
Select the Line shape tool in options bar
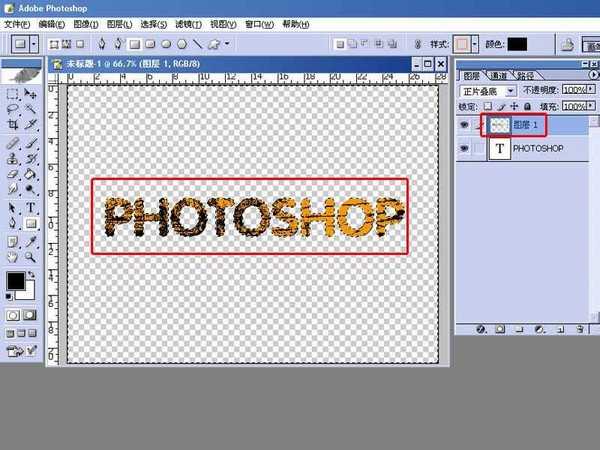click(198, 44)
